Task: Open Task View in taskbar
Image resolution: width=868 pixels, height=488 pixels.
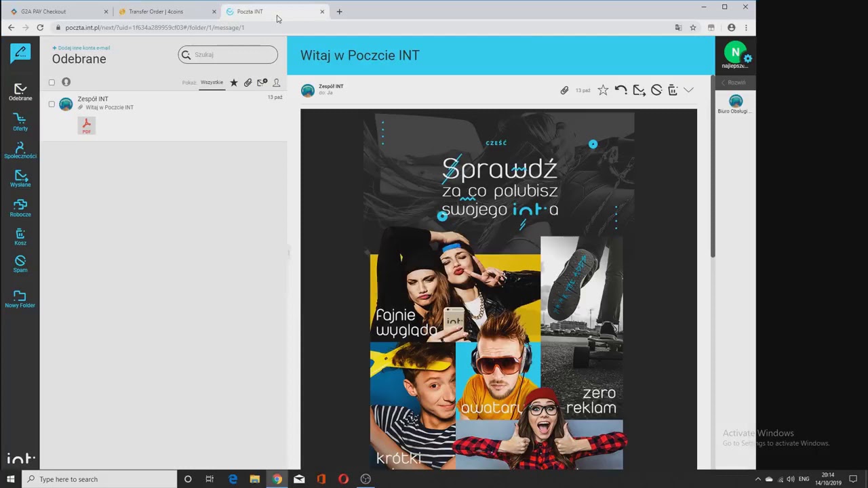Action: 210,479
